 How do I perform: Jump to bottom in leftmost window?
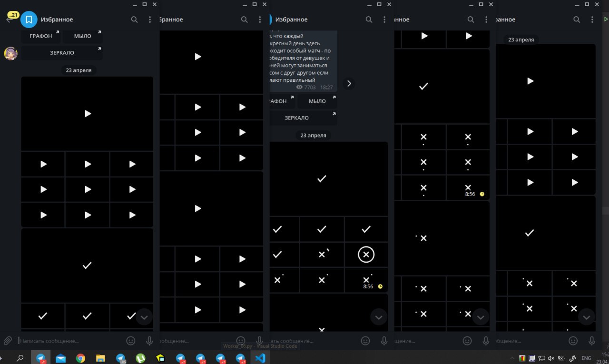tap(144, 317)
